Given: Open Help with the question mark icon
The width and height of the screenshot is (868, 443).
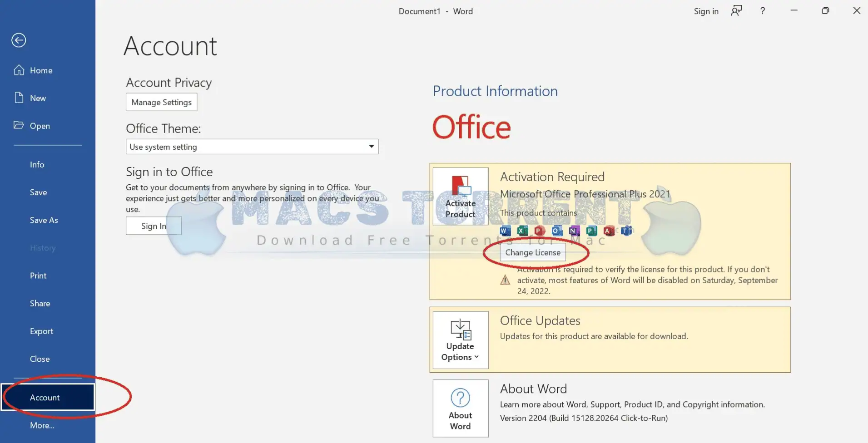Looking at the screenshot, I should 763,11.
